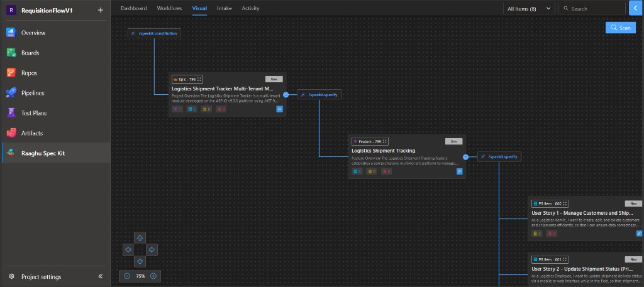
Task: Click the blue PB item count chip on Epic card
Action: coord(192,109)
